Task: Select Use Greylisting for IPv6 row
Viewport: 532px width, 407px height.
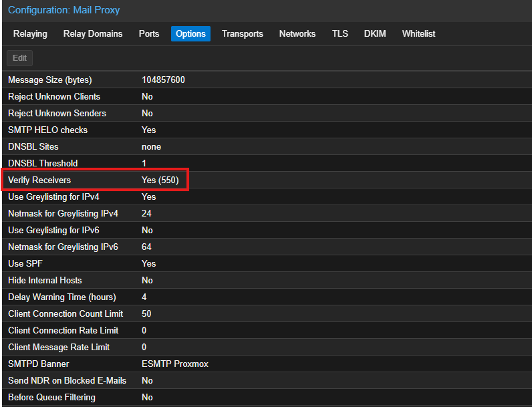Action: click(267, 230)
